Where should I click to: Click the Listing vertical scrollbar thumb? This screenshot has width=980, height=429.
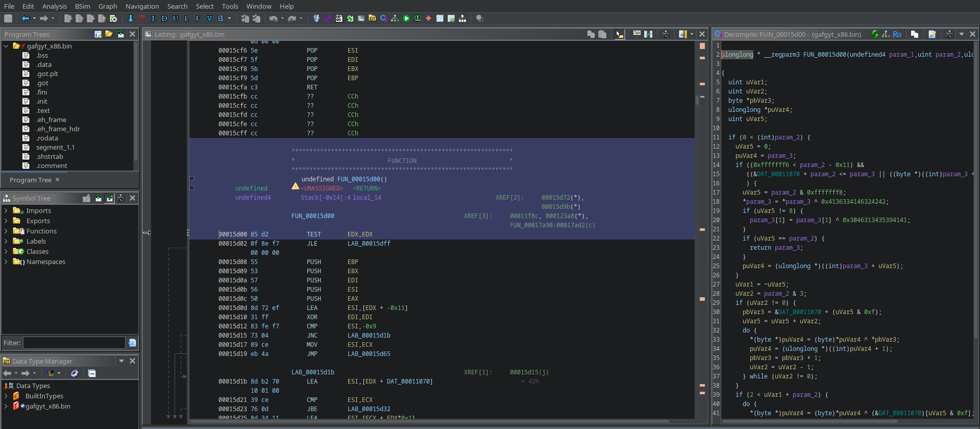tap(697, 100)
